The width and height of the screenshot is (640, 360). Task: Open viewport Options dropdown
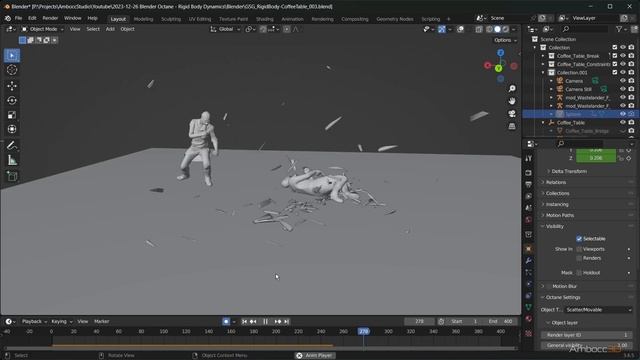click(505, 40)
